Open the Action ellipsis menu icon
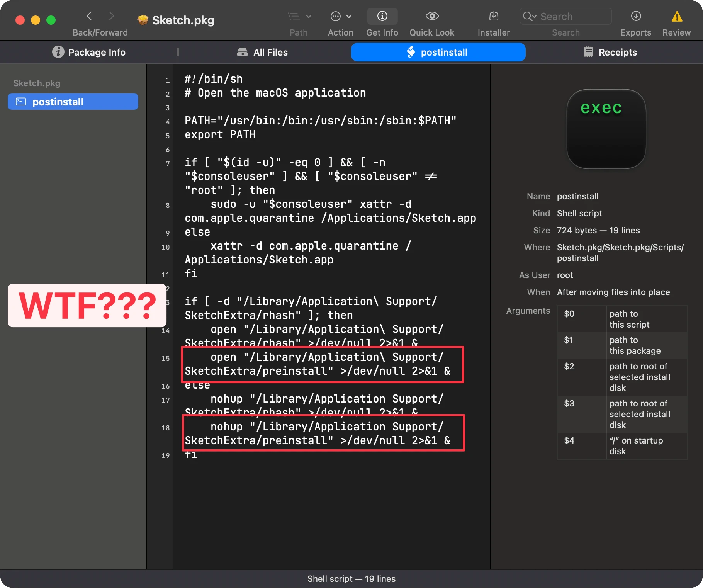 (336, 16)
